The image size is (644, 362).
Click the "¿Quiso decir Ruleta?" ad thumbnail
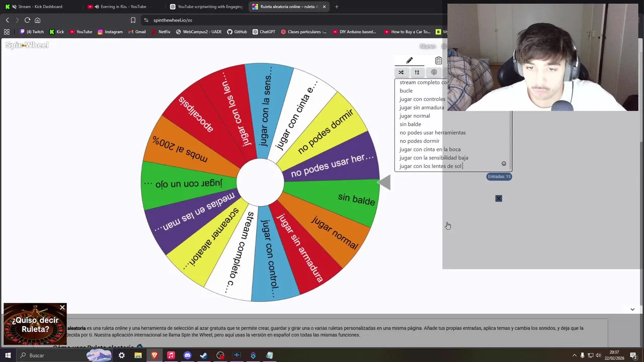35,325
